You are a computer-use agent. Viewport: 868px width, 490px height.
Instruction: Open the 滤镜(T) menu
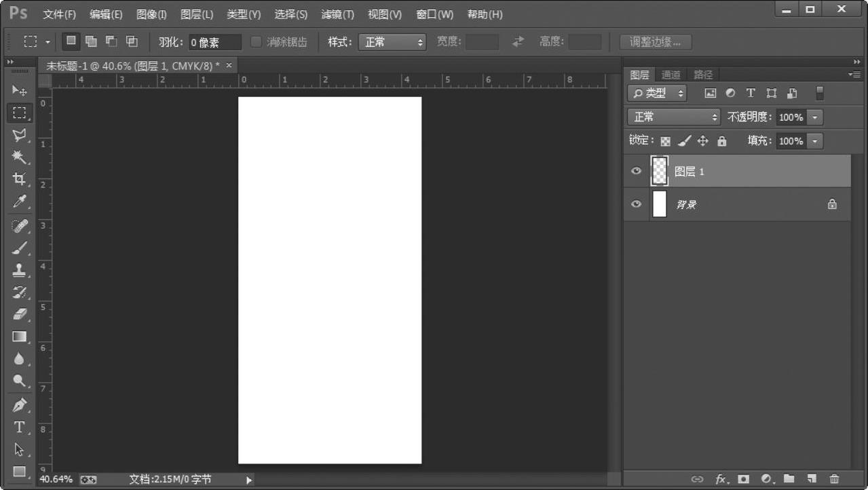(x=337, y=14)
